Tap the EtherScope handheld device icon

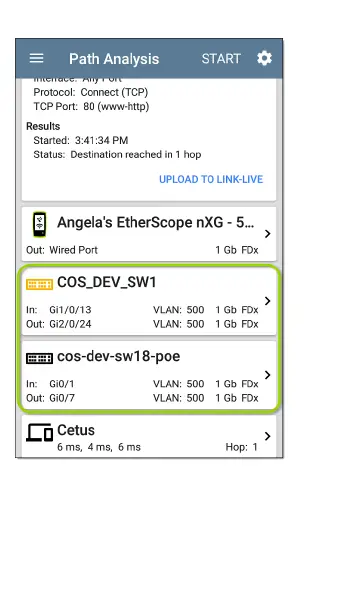coord(39,224)
